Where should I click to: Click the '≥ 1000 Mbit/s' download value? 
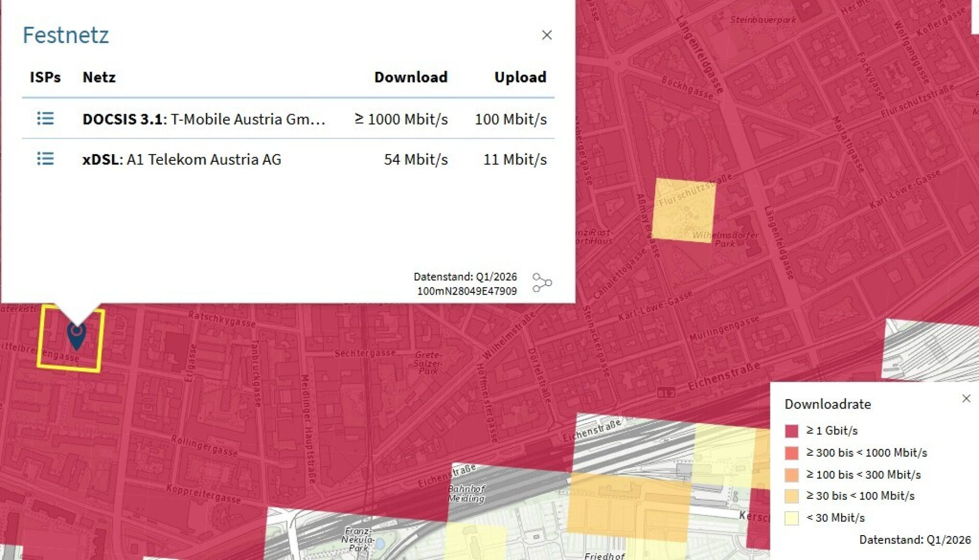point(401,119)
